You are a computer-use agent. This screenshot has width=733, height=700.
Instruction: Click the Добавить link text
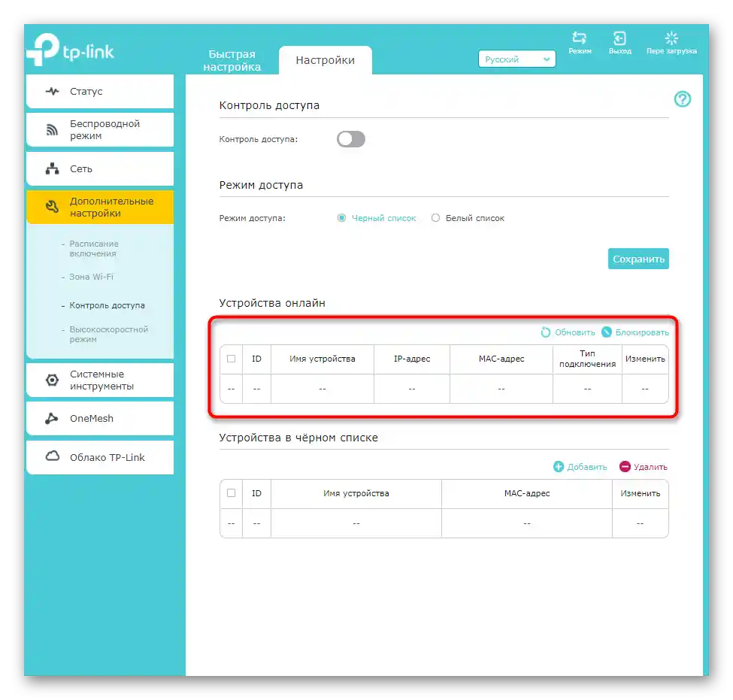pos(586,467)
